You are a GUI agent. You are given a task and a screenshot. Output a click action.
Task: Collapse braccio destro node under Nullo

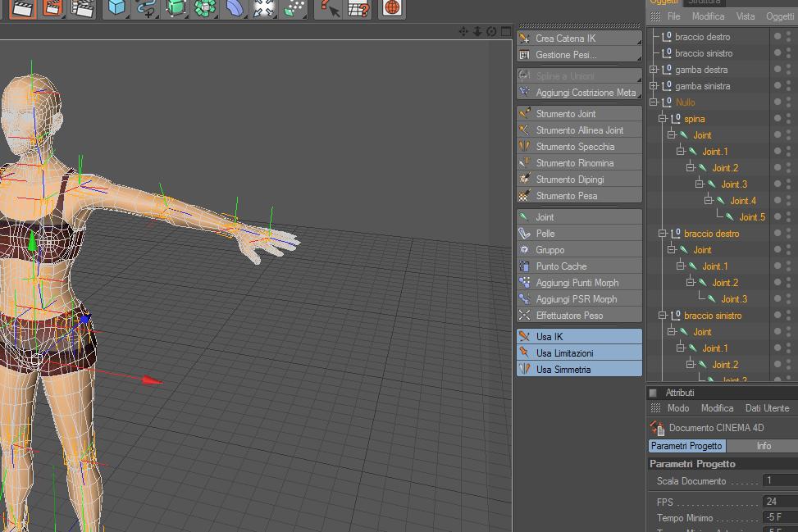click(662, 234)
